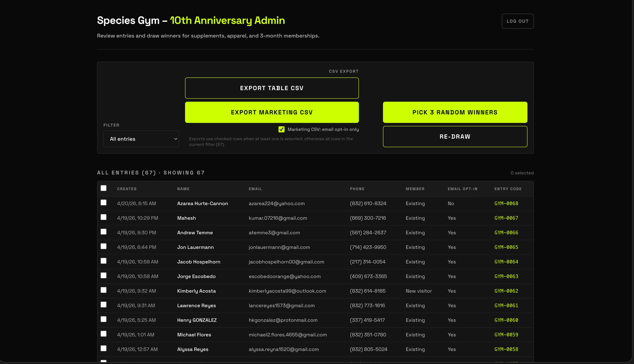This screenshot has width=634, height=364.
Task: Select the Kimberly Acosta row checkbox
Action: point(103,290)
